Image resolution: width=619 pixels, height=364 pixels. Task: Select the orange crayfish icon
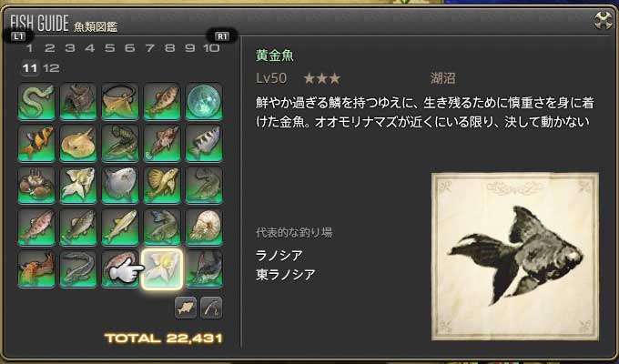[x=36, y=268]
